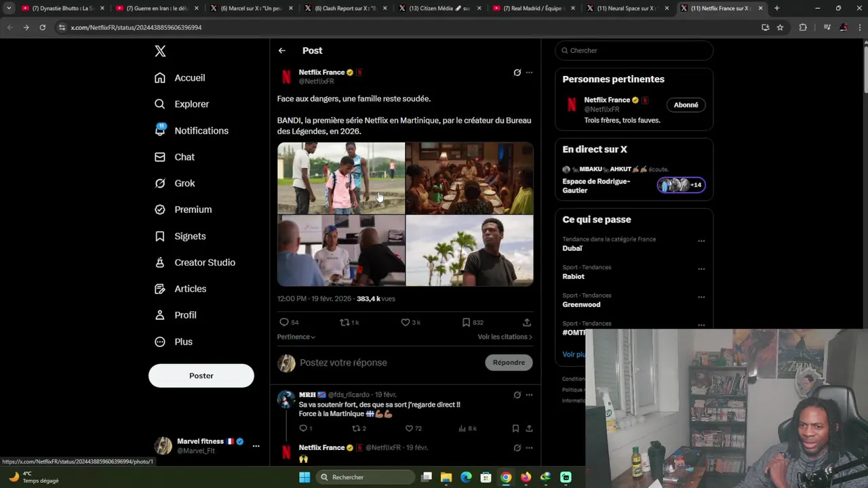
Task: Open the family dinner table photo
Action: point(470,178)
